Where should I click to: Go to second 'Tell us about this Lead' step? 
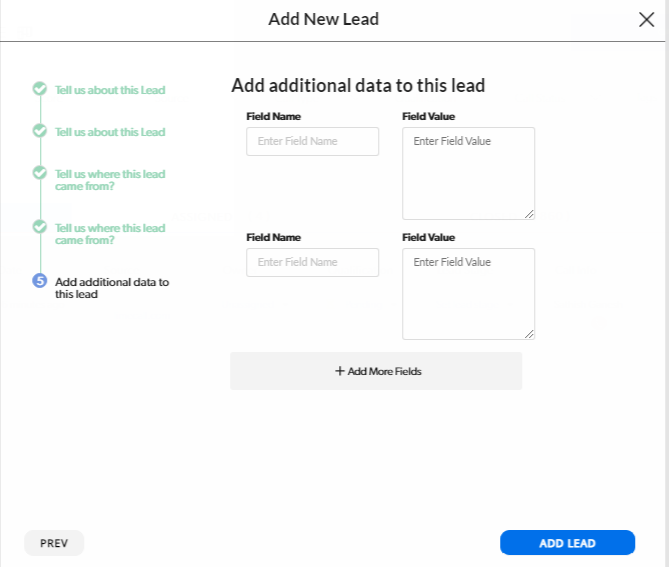[110, 132]
